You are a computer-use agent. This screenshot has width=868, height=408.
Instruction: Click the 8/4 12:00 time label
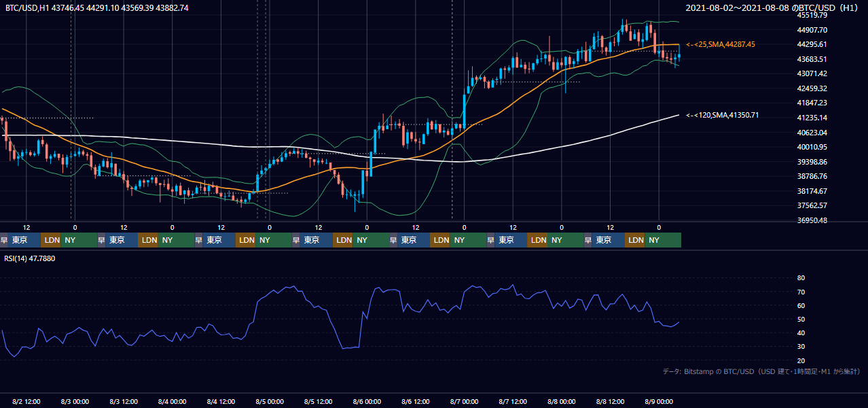[x=221, y=402]
